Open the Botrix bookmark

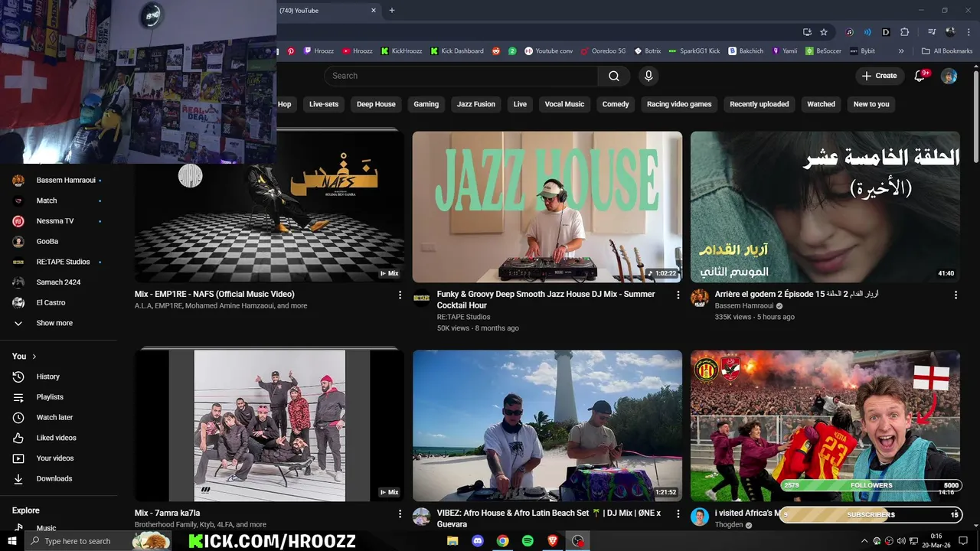647,51
